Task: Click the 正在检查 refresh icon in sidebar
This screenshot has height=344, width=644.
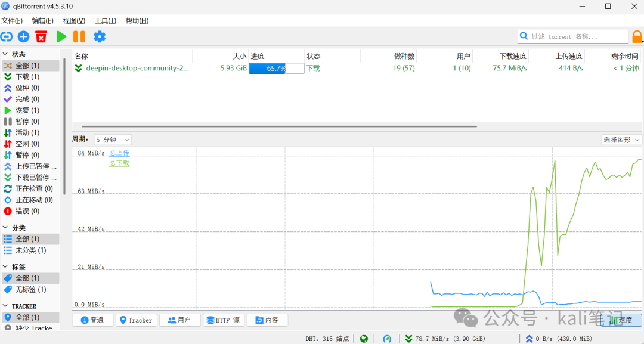Action: point(8,189)
